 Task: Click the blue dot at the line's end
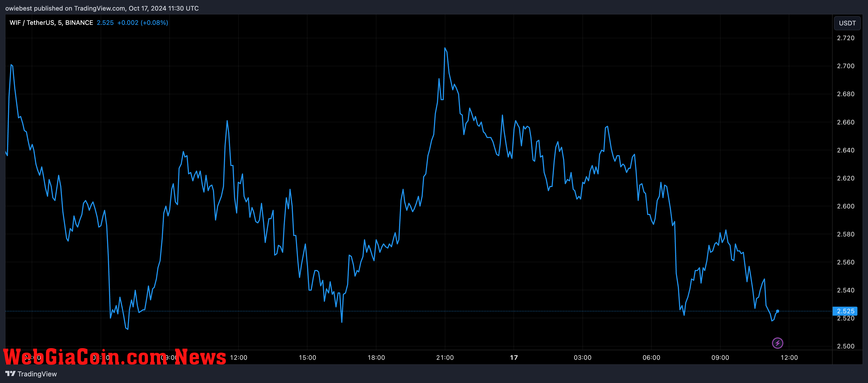coord(777,311)
